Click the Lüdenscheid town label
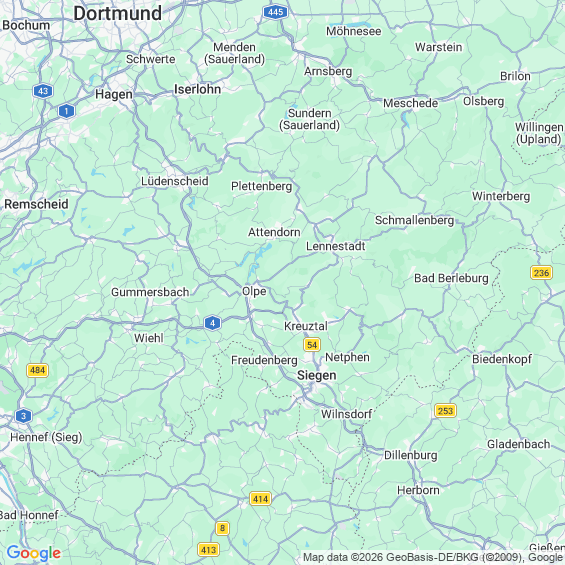This screenshot has width=565, height=565. (x=174, y=181)
